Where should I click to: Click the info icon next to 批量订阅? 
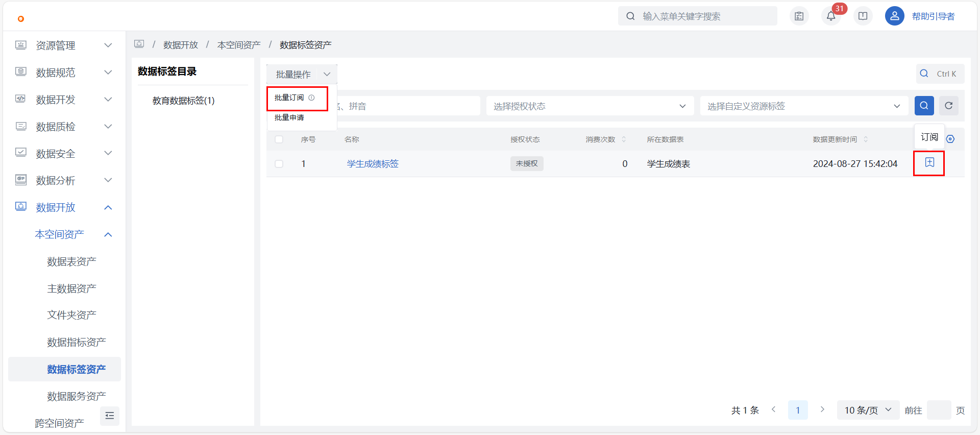coord(311,98)
